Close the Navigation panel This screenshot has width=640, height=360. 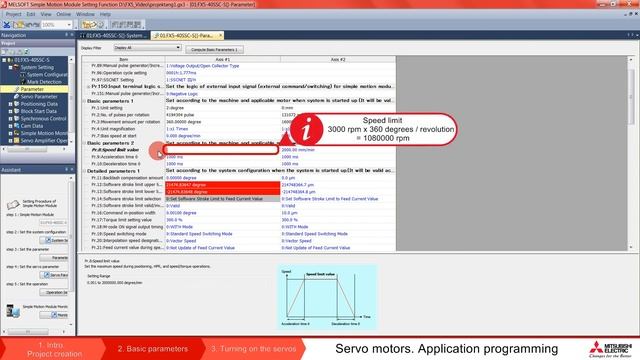pos(72,35)
